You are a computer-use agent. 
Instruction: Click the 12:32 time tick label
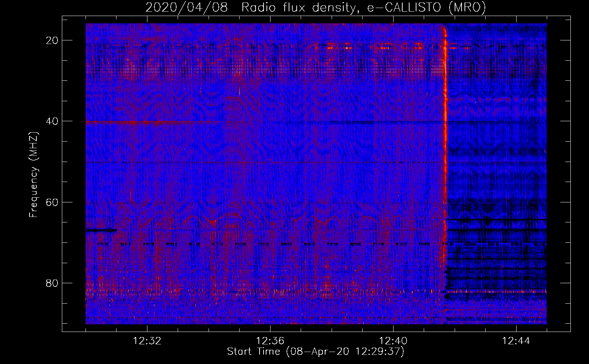coord(147,341)
